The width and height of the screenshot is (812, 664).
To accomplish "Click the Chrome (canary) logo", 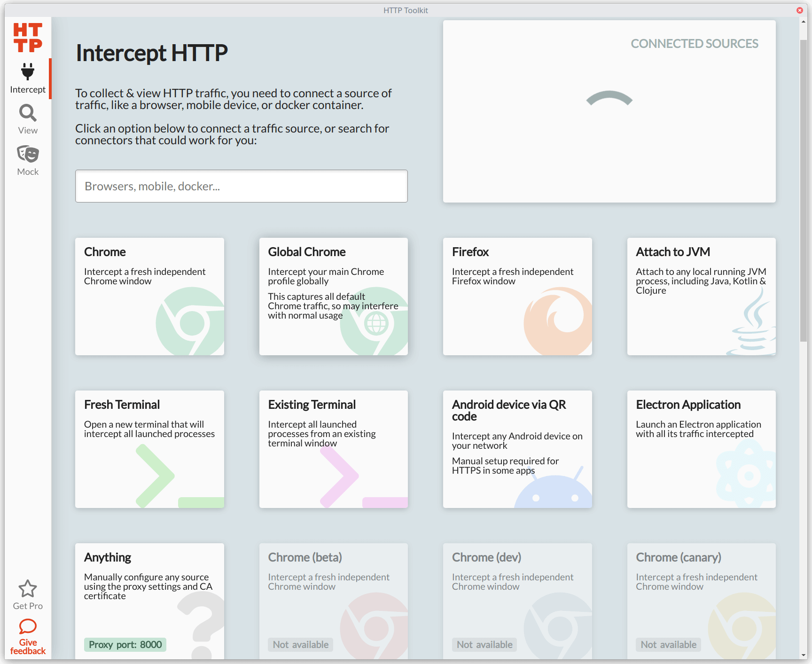I will [742, 626].
